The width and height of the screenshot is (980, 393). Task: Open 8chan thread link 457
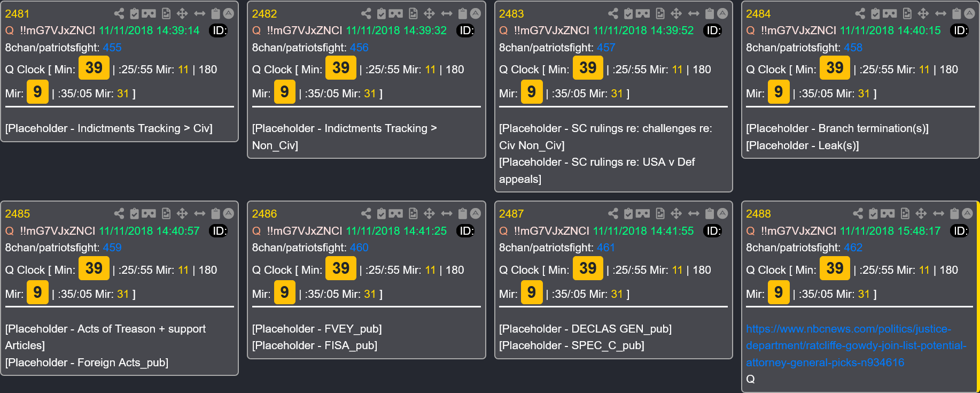[x=606, y=48]
